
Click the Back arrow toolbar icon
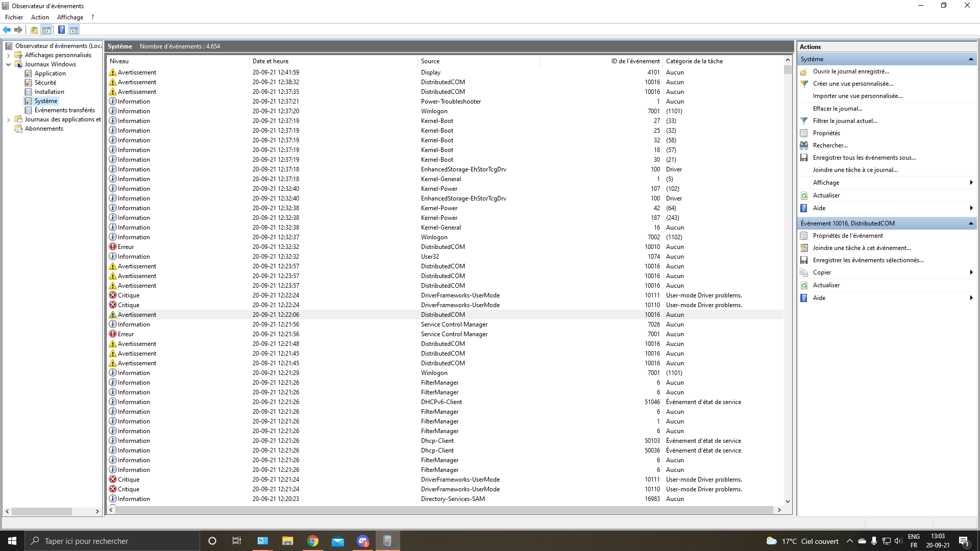(x=7, y=30)
